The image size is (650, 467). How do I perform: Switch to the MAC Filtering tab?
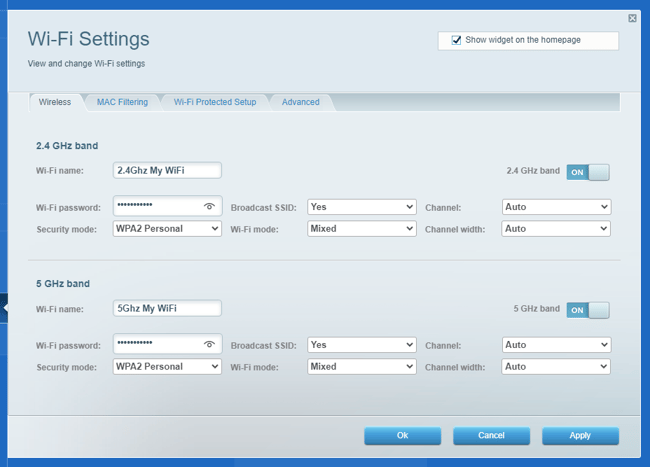(122, 102)
